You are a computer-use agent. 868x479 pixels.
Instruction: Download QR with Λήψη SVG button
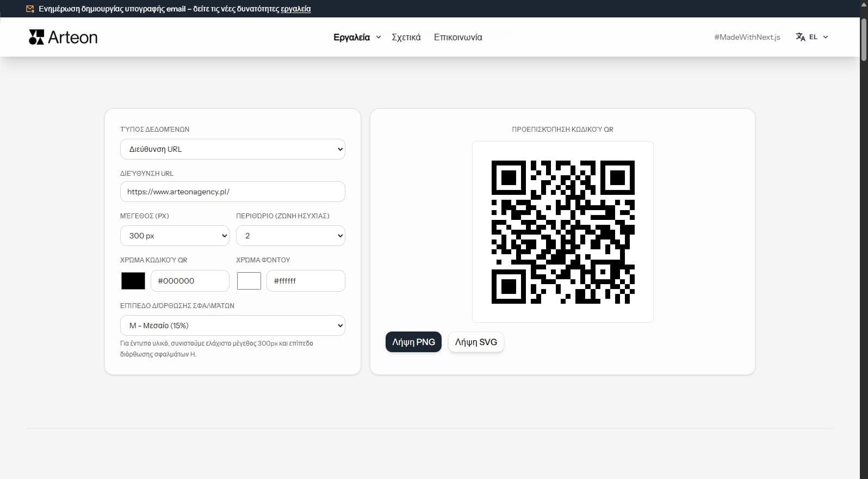coord(476,342)
